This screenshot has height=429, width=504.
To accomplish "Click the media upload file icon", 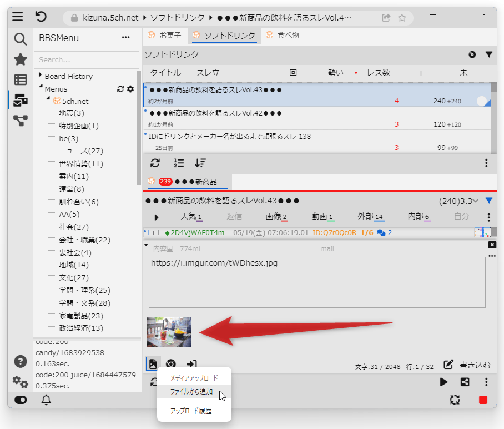I will [x=153, y=364].
